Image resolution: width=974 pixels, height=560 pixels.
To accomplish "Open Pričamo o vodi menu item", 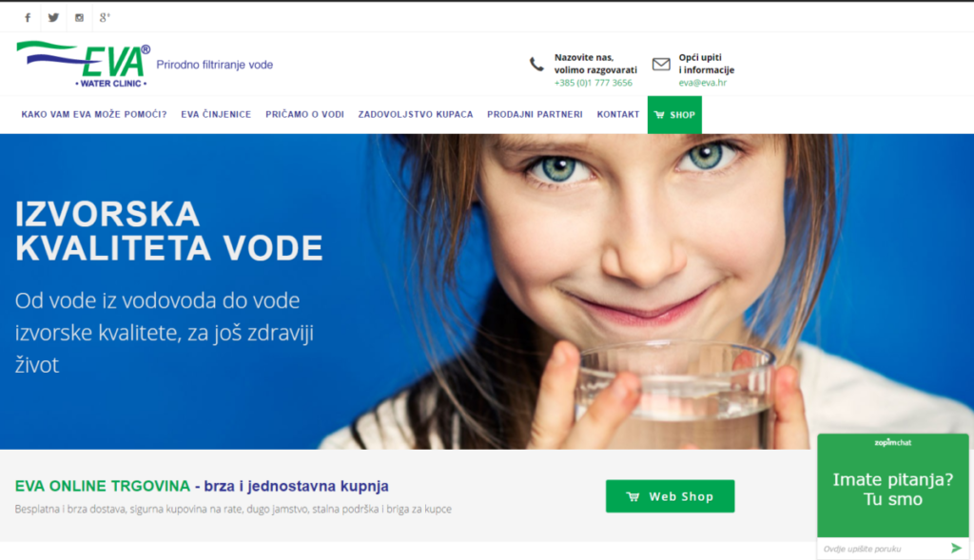I will tap(304, 114).
